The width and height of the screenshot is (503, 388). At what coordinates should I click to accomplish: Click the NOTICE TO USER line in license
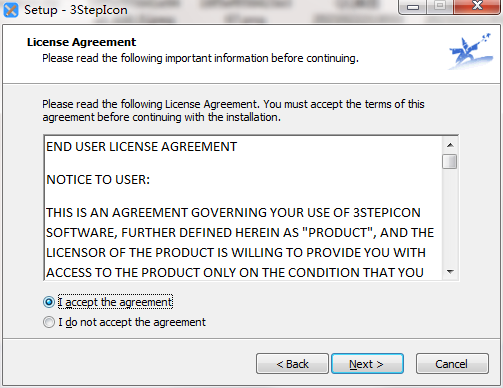click(98, 180)
